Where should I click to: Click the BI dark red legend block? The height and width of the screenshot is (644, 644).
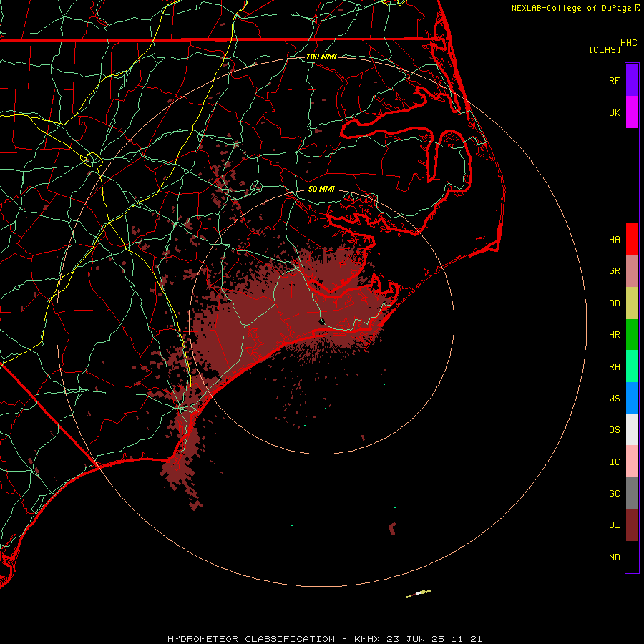click(x=632, y=525)
